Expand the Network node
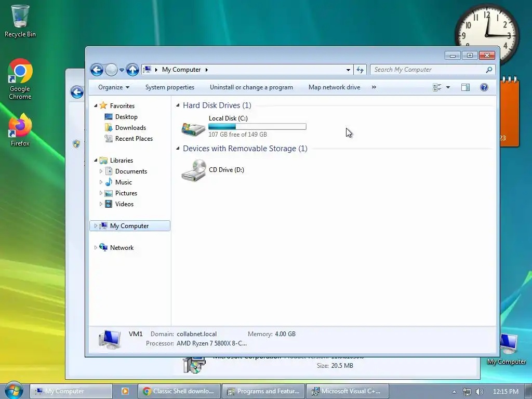 coord(96,248)
